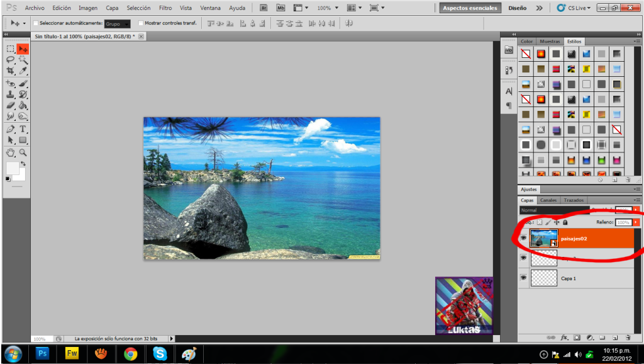Create new adjustment layer icon
This screenshot has width=644, height=364.
(590, 338)
